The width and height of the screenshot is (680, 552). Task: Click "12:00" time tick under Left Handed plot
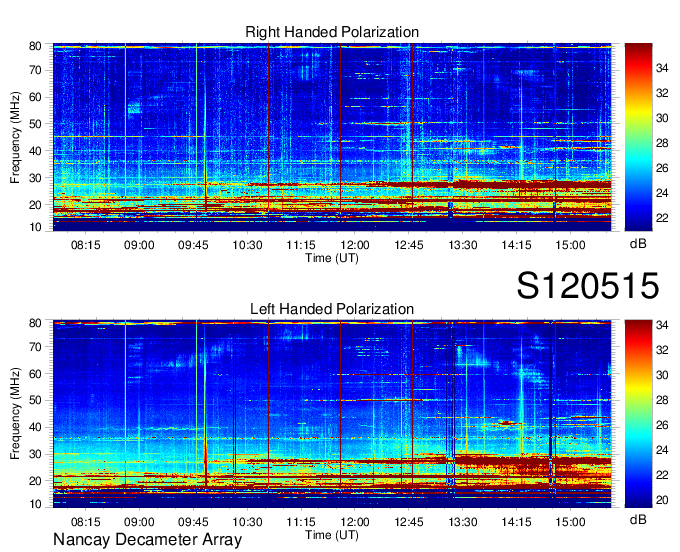coord(355,522)
